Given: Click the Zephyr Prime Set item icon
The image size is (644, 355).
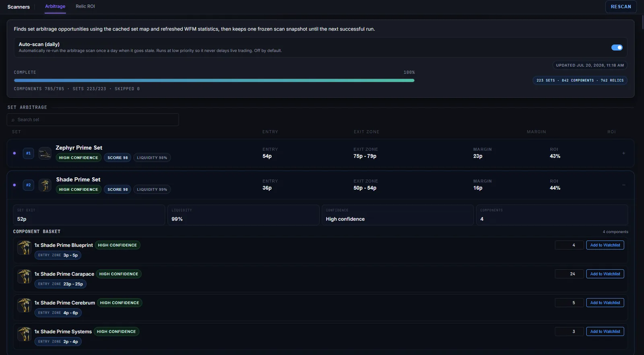Looking at the screenshot, I should 45,153.
